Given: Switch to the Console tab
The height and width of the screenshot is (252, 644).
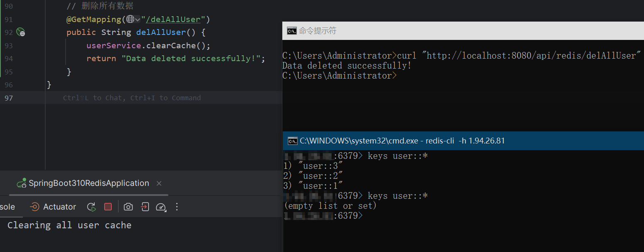Looking at the screenshot, I should (7, 207).
